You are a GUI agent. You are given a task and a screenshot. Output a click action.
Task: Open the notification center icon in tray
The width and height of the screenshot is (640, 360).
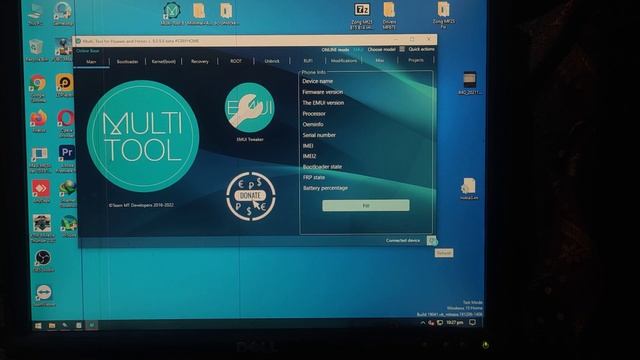(472, 322)
